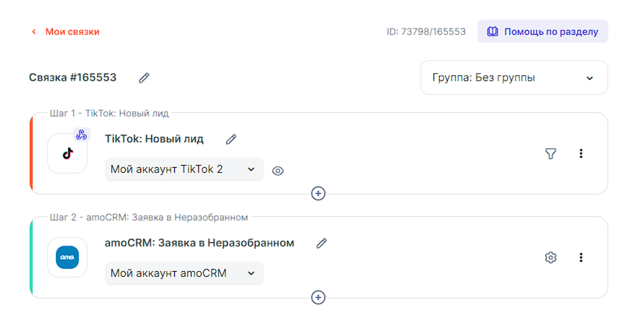Open the Мой аккаунт TikTok 2 dropdown
Viewport: 644px width, 328px height.
[184, 170]
